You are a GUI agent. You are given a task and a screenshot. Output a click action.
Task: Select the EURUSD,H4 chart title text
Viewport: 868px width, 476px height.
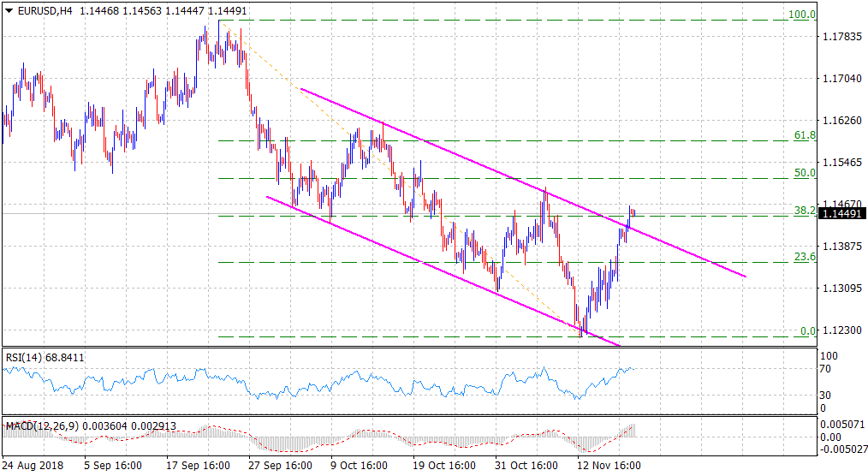[45, 9]
